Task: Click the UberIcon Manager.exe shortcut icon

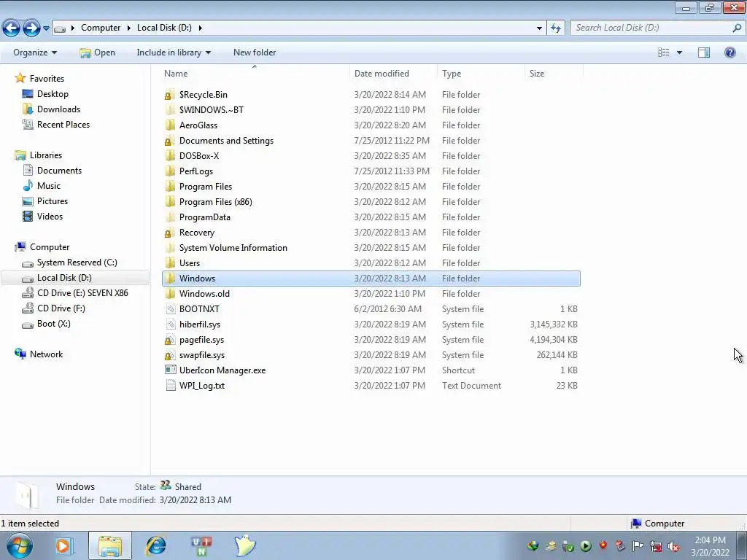Action: pos(170,370)
